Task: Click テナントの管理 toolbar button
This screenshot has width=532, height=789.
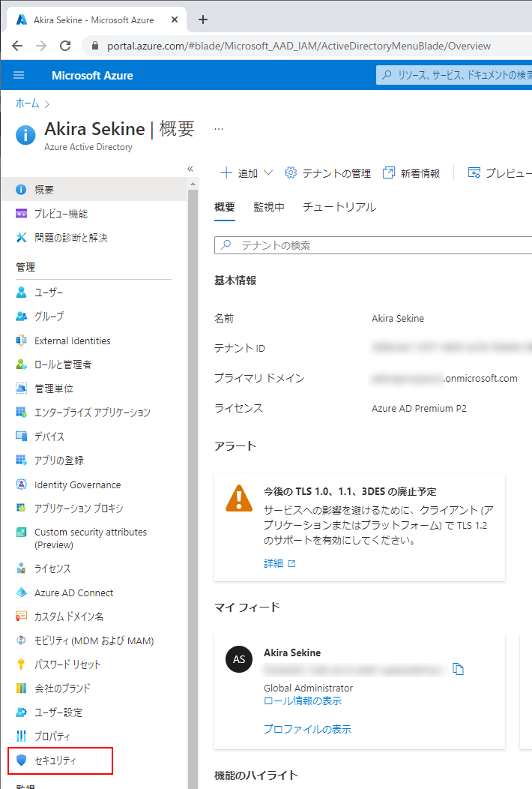Action: 328,173
